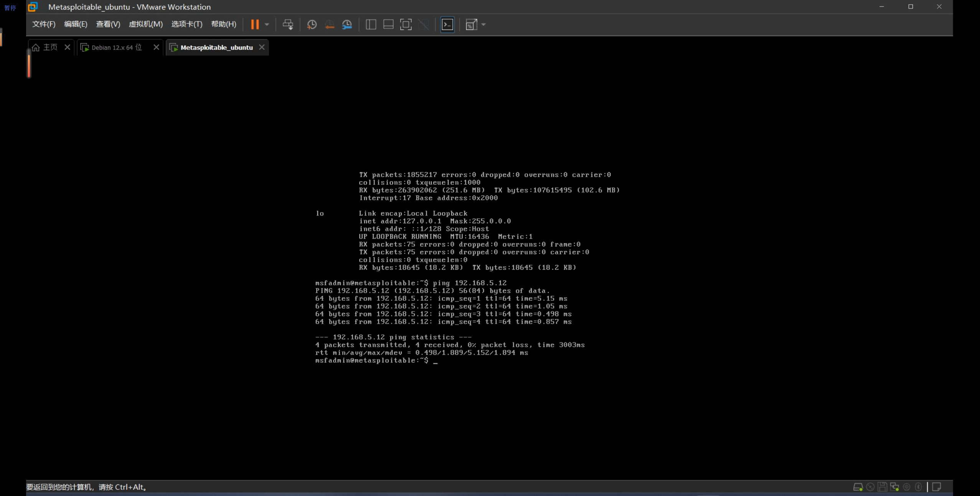
Task: Take a snapshot of this VM
Action: (x=312, y=25)
